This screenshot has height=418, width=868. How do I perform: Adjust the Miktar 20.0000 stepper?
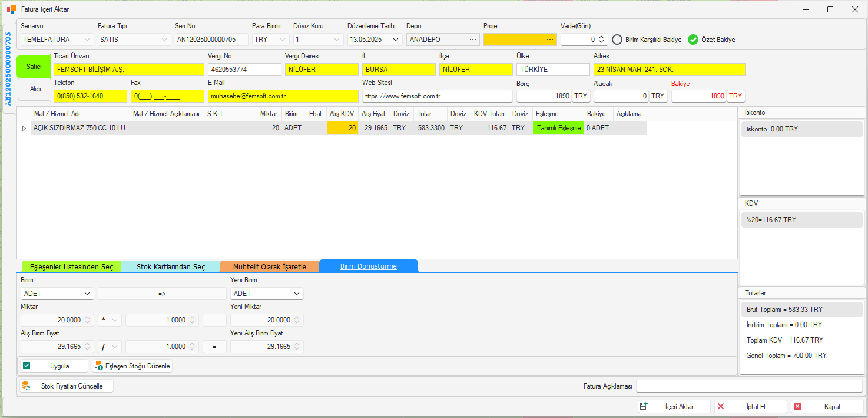[87, 320]
